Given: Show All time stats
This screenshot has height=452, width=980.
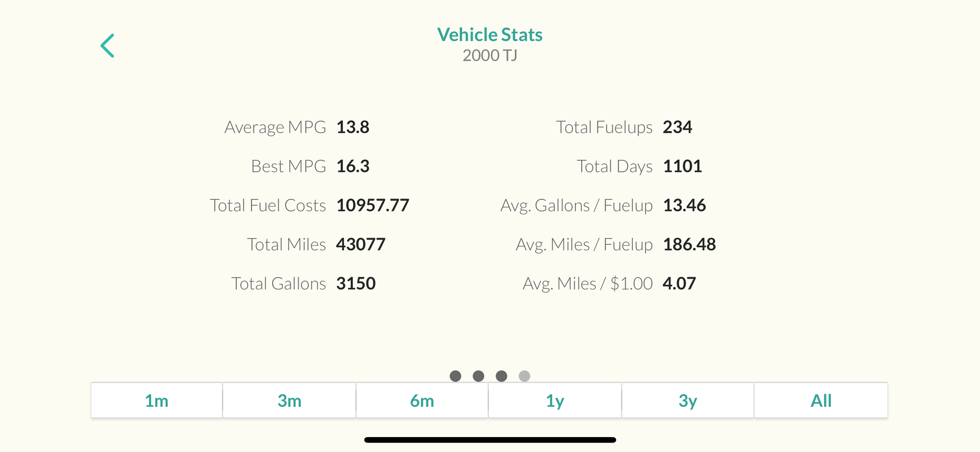Looking at the screenshot, I should [x=821, y=401].
